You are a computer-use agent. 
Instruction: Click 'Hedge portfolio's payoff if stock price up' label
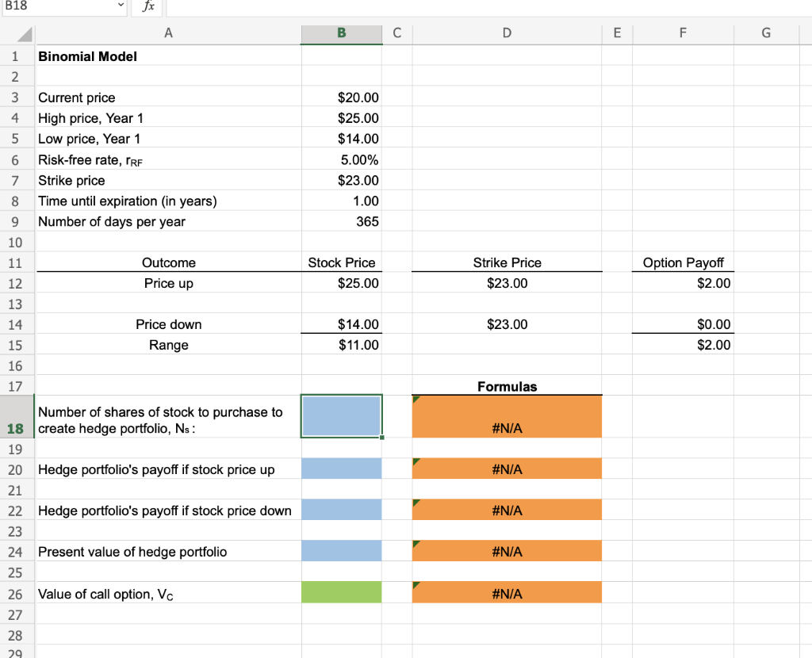tap(156, 469)
